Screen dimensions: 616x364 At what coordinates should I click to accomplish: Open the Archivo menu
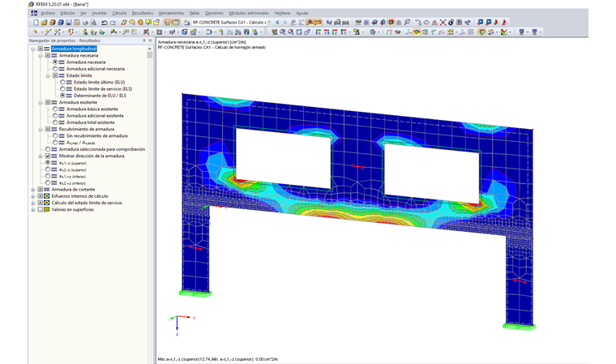pos(48,13)
